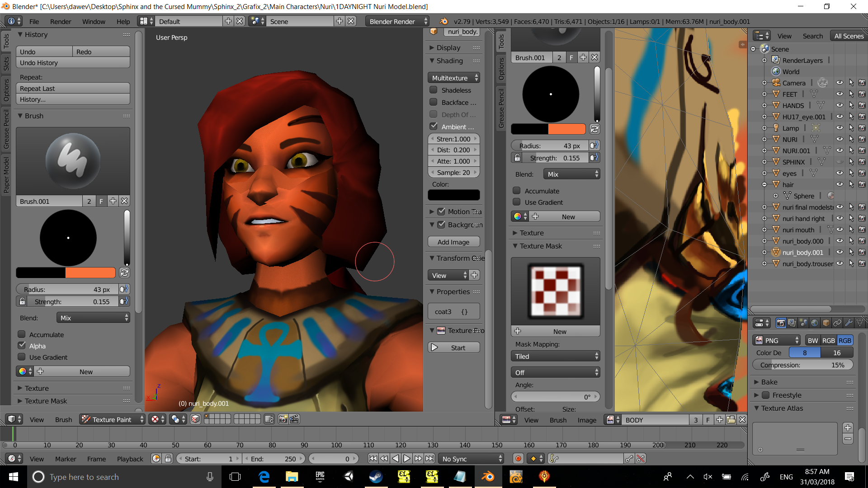Click the screen layout browse icon
868x488 pixels.
coord(146,21)
